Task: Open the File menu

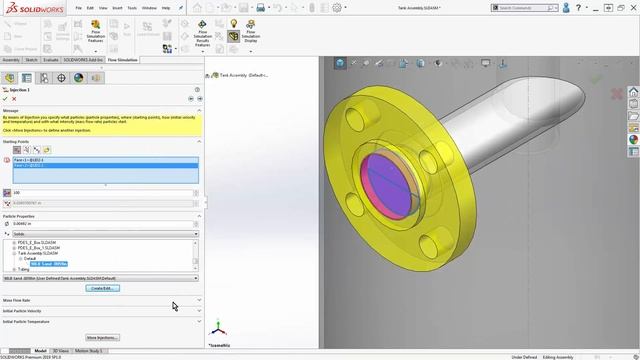Action: click(x=78, y=8)
